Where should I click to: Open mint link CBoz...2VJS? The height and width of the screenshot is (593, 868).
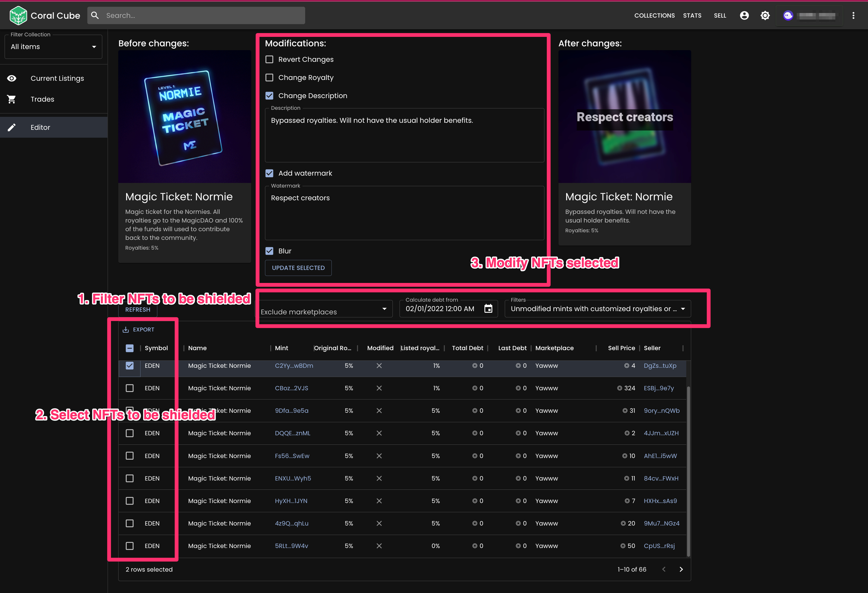(x=291, y=388)
